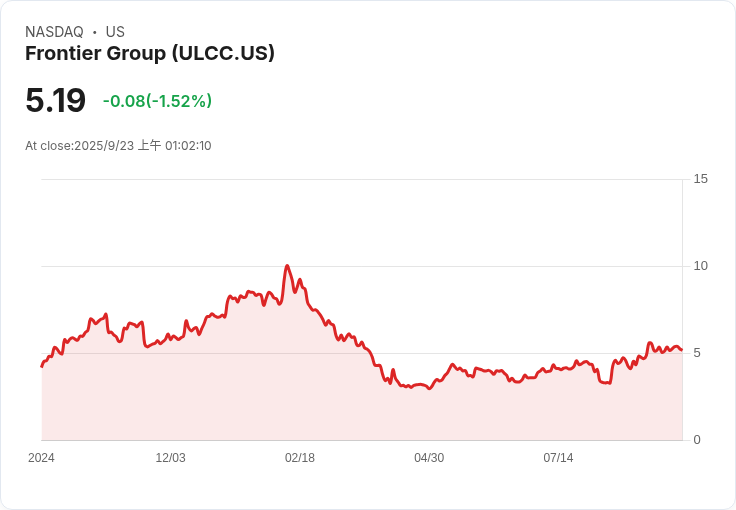Image resolution: width=736 pixels, height=510 pixels.
Task: Click the bullet separator between NASDAQ and US
Action: (95, 32)
